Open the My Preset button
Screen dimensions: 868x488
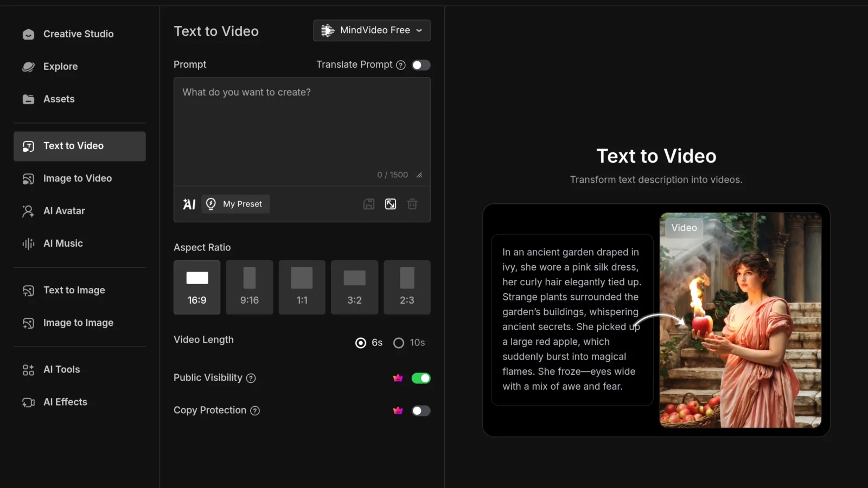(x=235, y=204)
